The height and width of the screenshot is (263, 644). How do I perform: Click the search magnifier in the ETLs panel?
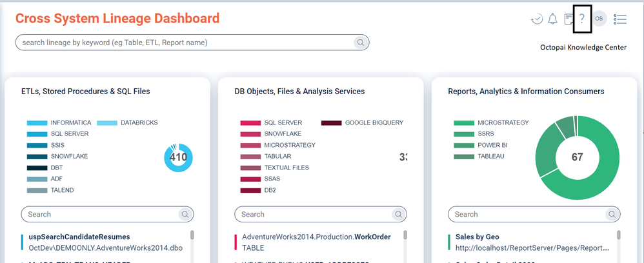coord(185,214)
